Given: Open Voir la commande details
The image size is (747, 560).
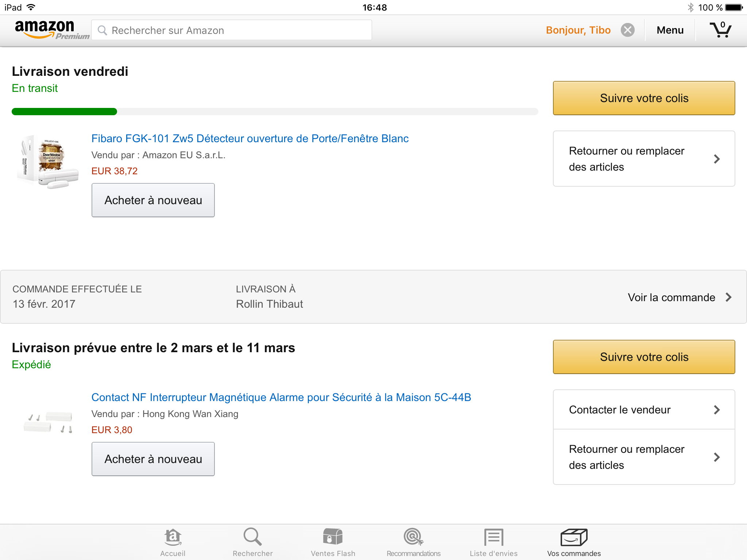Looking at the screenshot, I should [680, 297].
